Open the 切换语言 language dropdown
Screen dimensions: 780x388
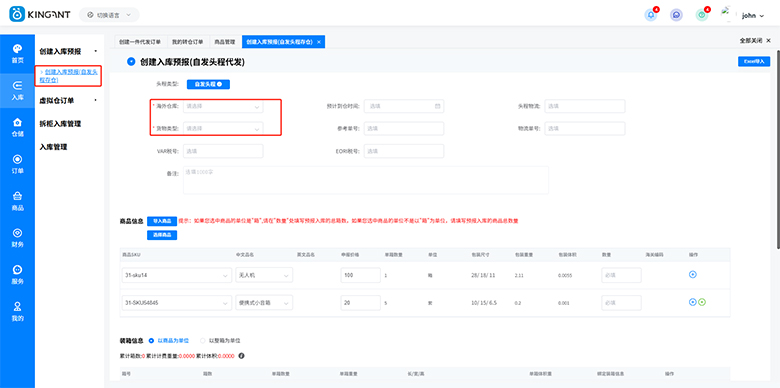click(x=109, y=15)
